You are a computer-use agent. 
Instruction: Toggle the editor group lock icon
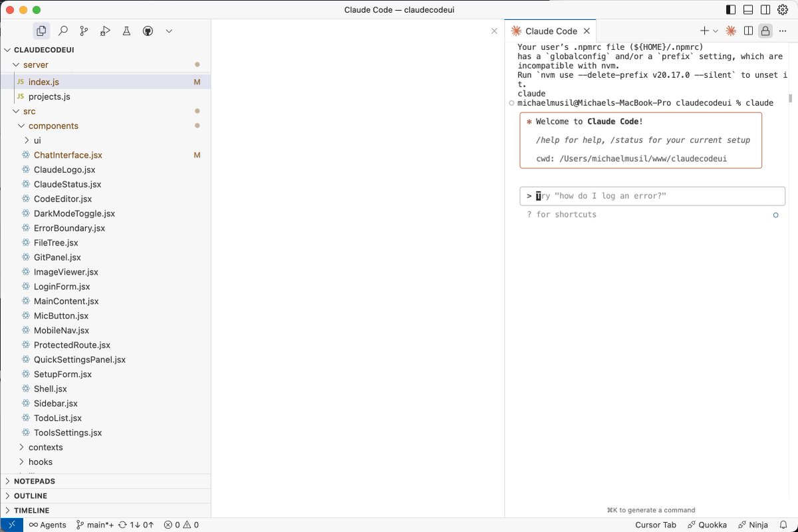click(x=765, y=31)
